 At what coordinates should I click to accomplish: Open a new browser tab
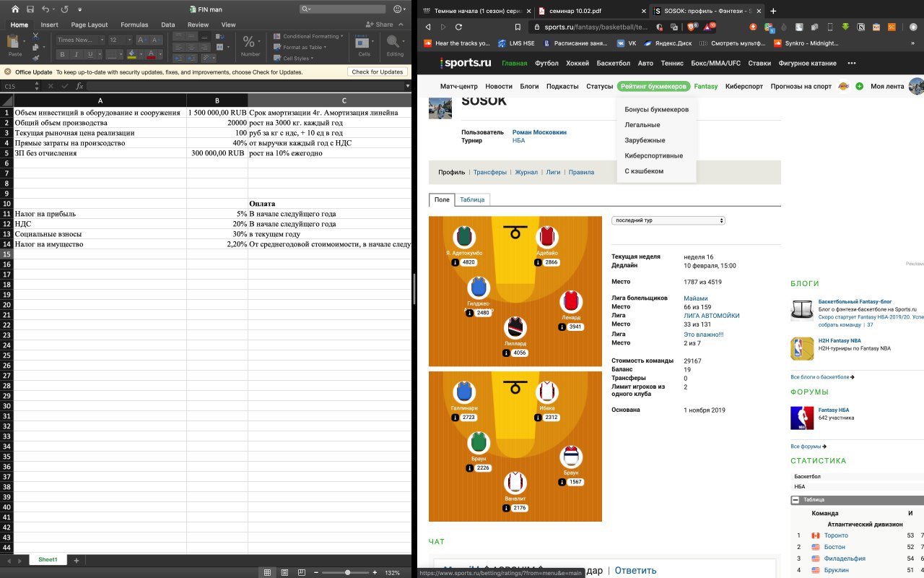tap(773, 11)
